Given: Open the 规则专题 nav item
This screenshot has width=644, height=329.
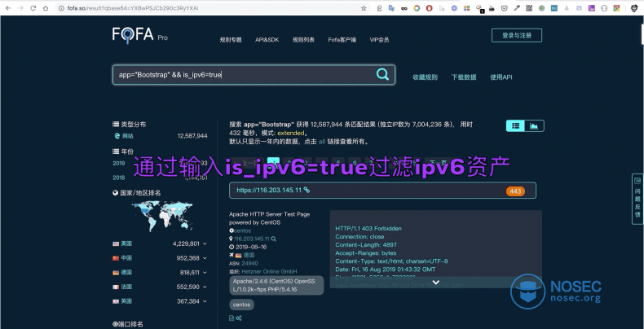Looking at the screenshot, I should [x=231, y=40].
